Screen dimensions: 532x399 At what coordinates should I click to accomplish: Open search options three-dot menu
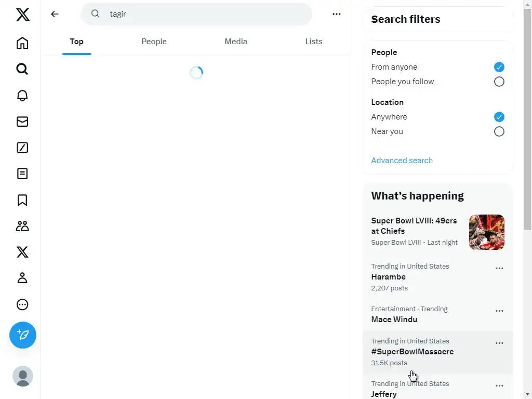pos(337,14)
